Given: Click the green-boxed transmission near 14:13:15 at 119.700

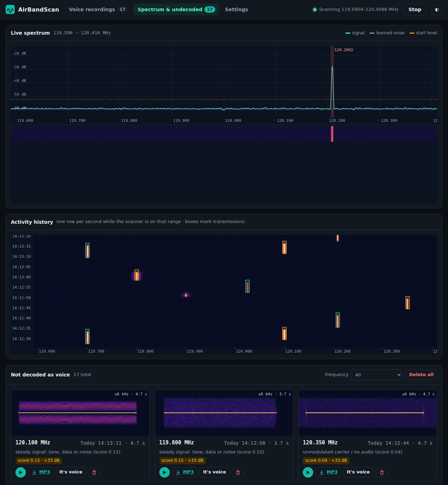Looking at the screenshot, I should 87,250.
